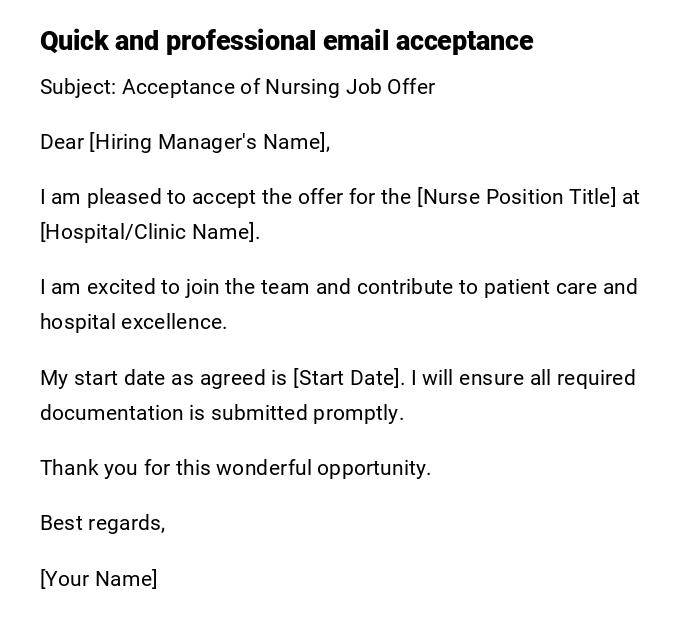Click the word "Dear" in the greeting

pyautogui.click(x=62, y=142)
